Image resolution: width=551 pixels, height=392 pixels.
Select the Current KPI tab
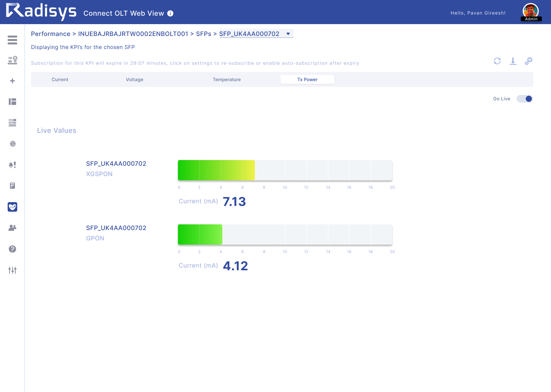tap(60, 79)
